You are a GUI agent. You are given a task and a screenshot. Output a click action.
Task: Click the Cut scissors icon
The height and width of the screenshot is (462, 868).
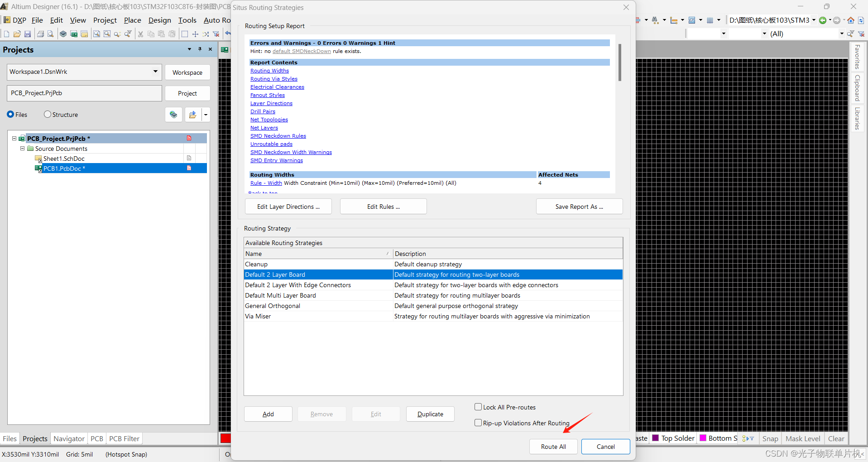click(x=140, y=34)
